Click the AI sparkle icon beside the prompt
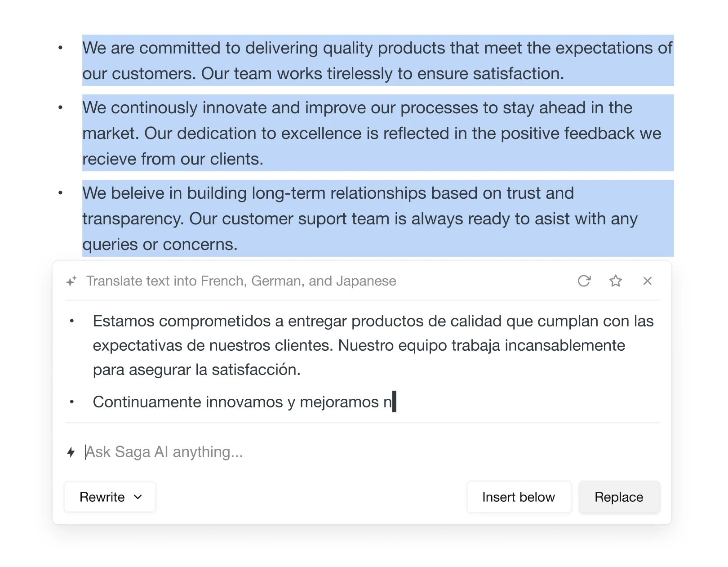The width and height of the screenshot is (728, 567). click(71, 281)
